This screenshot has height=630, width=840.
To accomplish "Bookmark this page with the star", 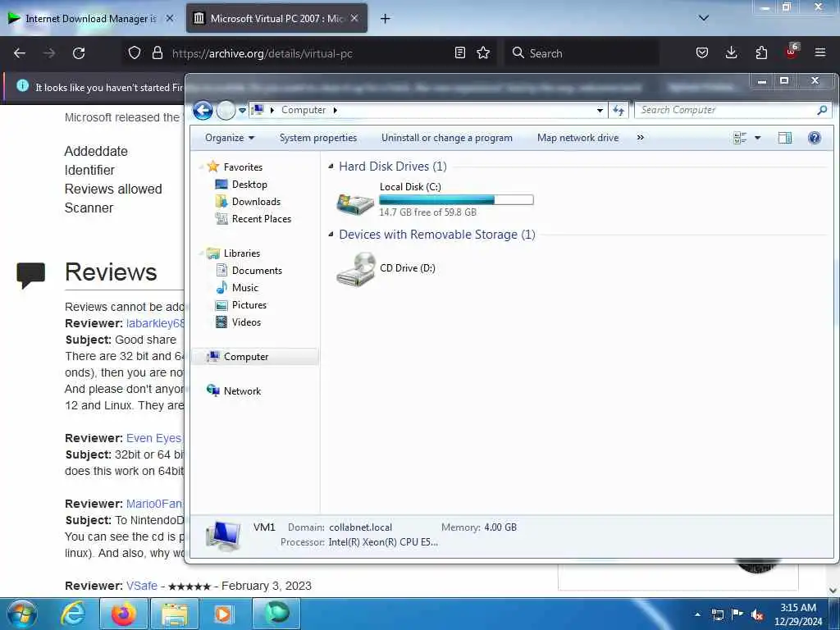I will tap(483, 52).
